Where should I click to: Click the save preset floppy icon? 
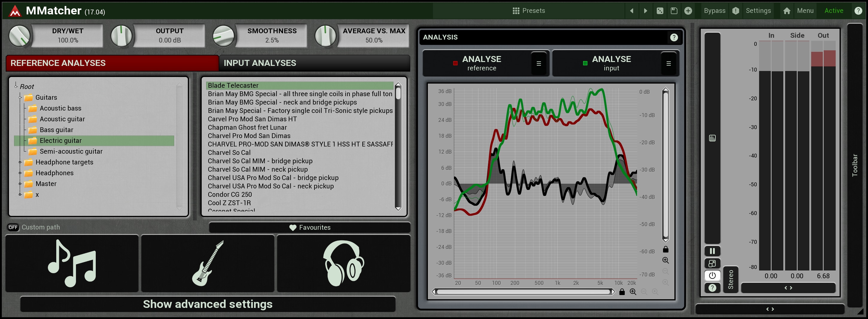(x=674, y=11)
